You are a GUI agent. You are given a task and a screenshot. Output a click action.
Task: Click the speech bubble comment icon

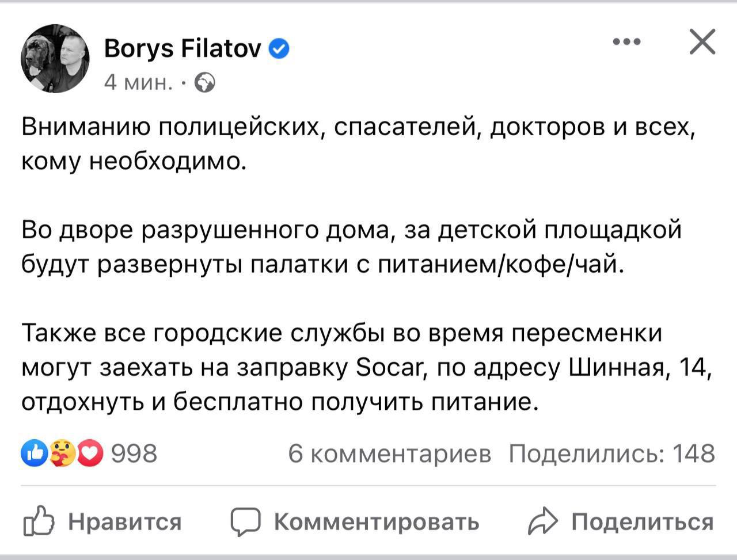click(x=245, y=521)
